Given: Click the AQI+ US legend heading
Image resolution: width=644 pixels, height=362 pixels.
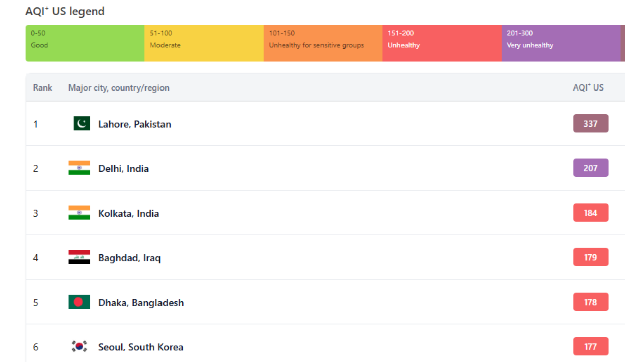Looking at the screenshot, I should [x=65, y=11].
